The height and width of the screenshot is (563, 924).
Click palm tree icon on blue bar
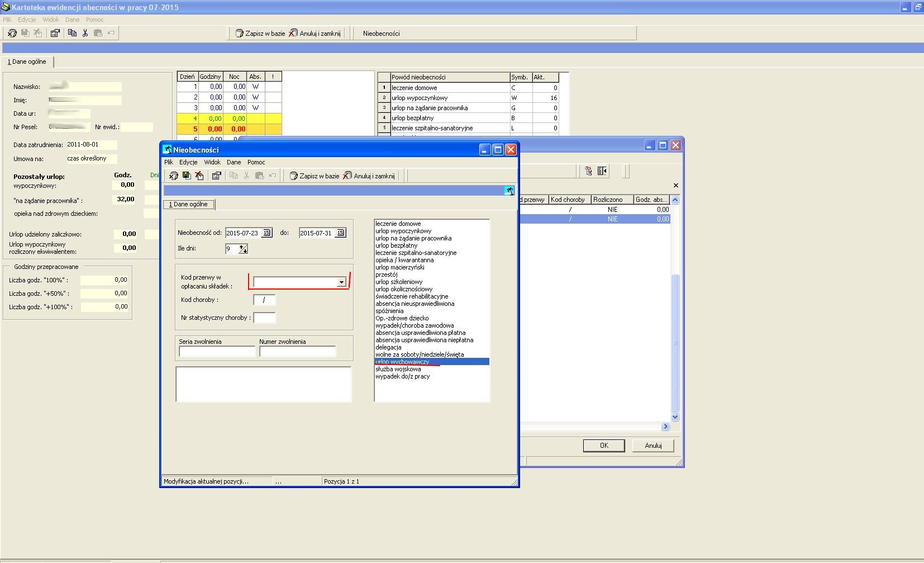[509, 191]
